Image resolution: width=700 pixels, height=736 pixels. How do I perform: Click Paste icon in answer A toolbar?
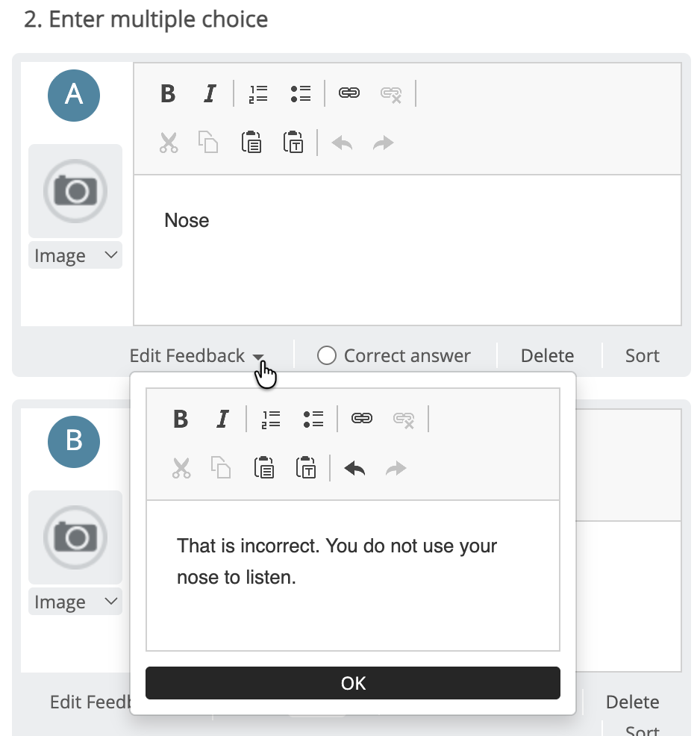pos(251,142)
